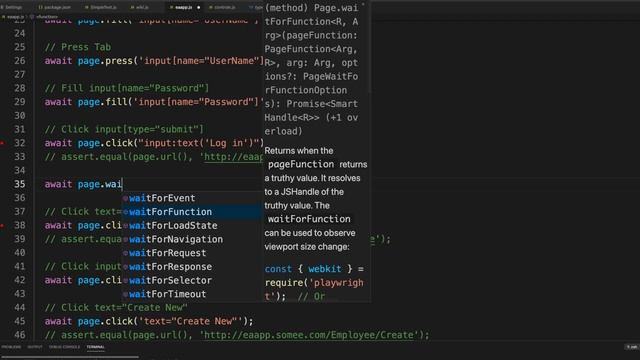Switch to the TERMINAL panel tab

pyautogui.click(x=96, y=347)
